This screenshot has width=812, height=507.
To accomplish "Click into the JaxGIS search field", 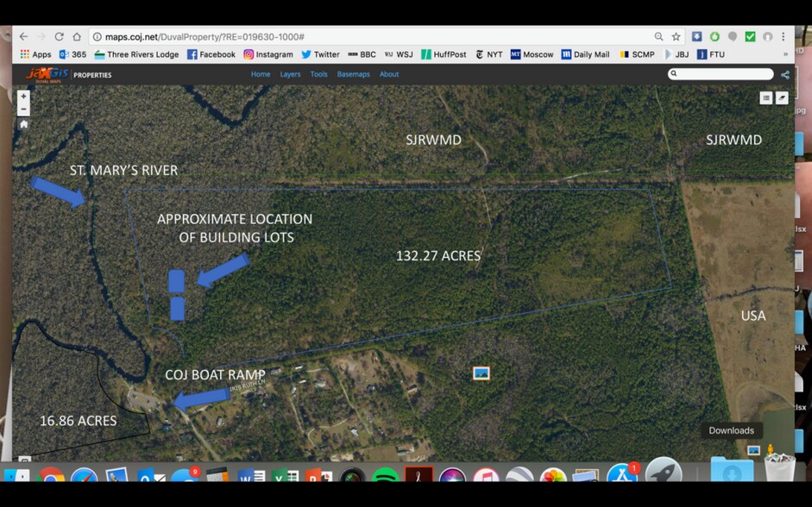I will click(721, 74).
